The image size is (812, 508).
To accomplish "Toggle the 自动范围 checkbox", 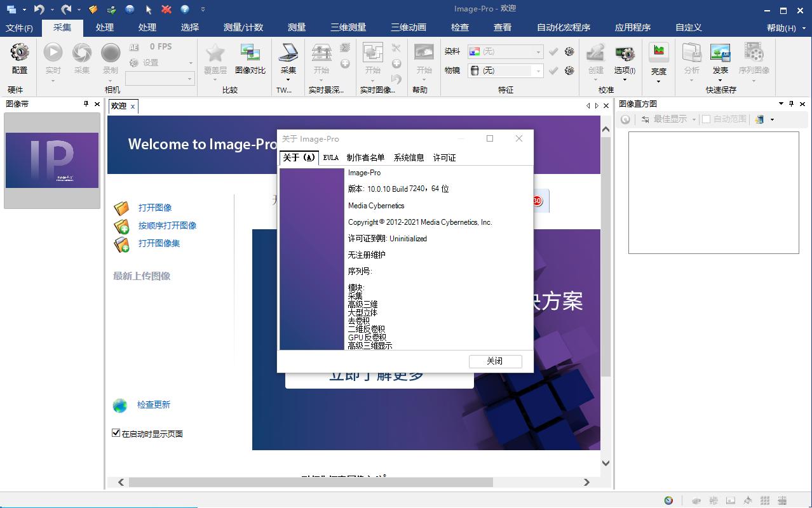I will click(706, 119).
